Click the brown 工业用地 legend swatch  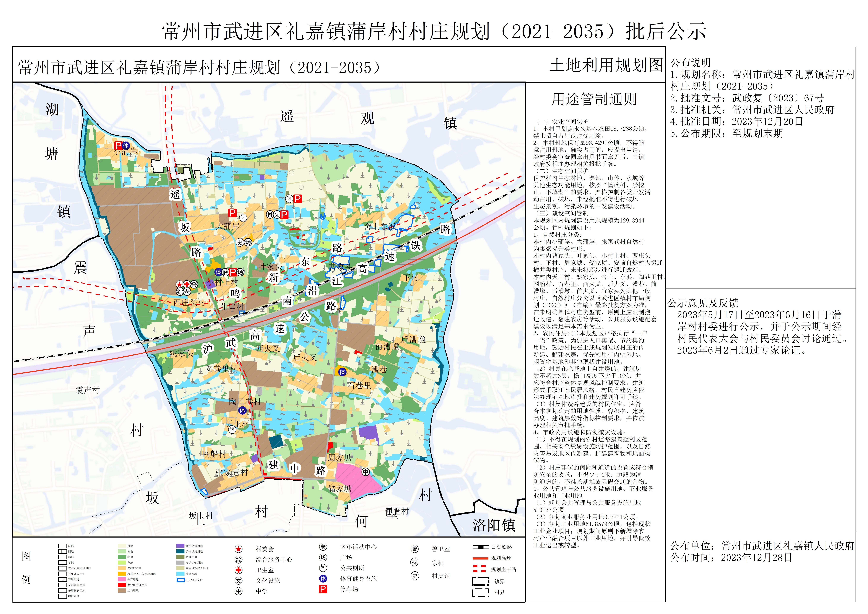click(122, 591)
